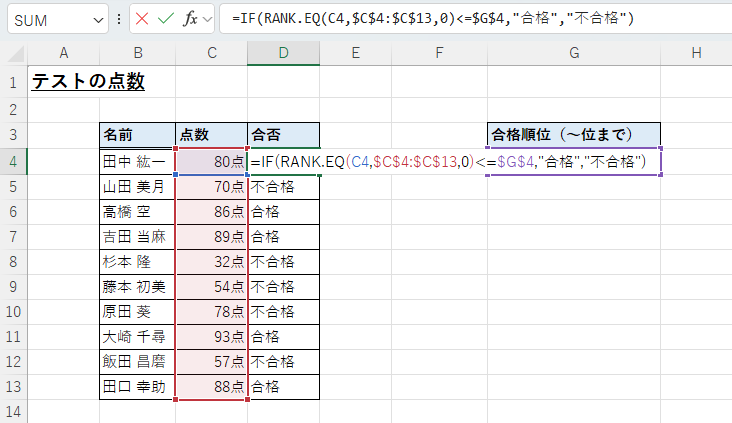This screenshot has height=423, width=732.
Task: Select column G header
Action: click(574, 53)
